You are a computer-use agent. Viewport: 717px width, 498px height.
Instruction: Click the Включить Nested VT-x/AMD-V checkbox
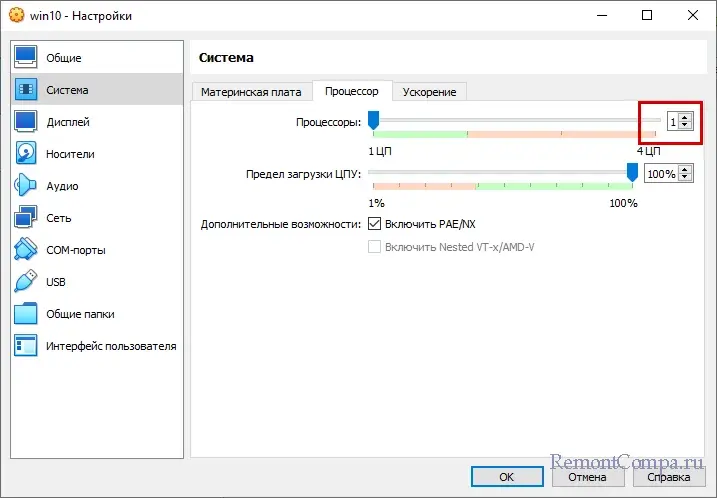click(x=375, y=247)
